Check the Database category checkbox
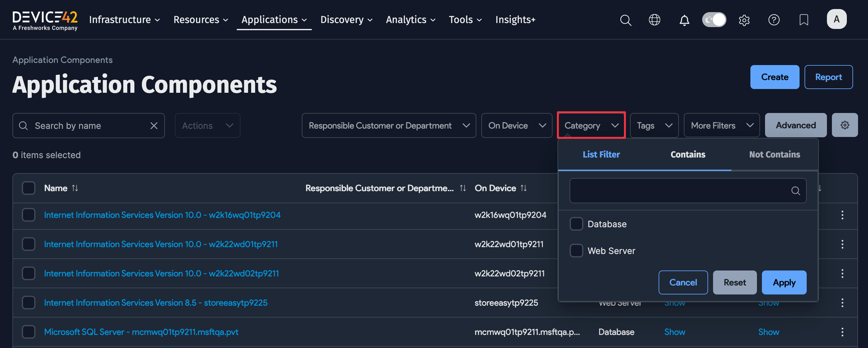The image size is (868, 348). pyautogui.click(x=576, y=223)
